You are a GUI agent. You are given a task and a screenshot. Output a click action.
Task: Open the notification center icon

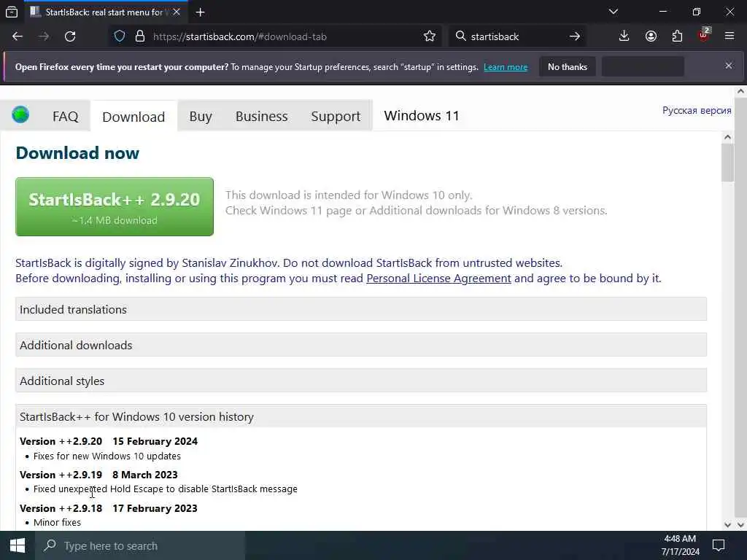[719, 545]
